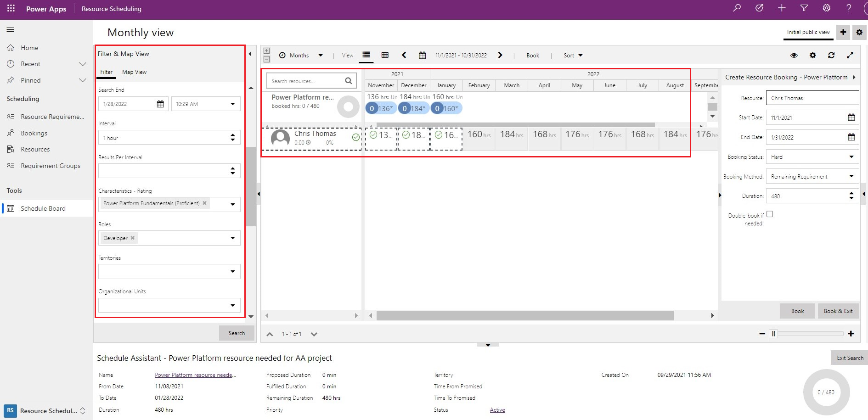Open advanced find filter icon

[804, 8]
